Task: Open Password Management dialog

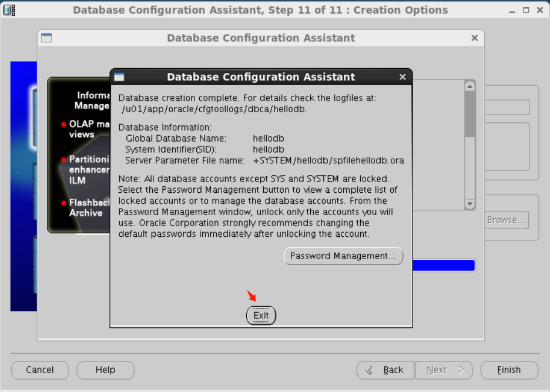Action: pyautogui.click(x=343, y=256)
